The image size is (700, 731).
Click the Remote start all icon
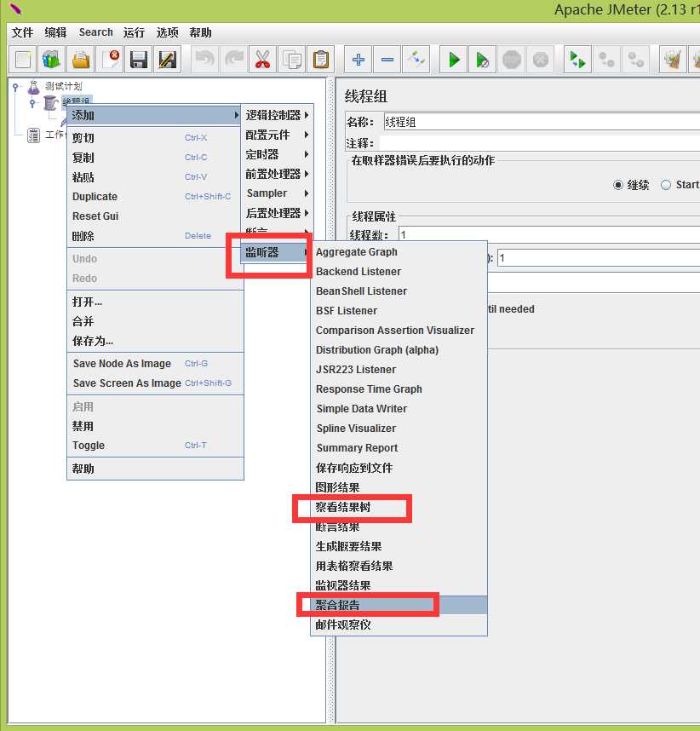[x=578, y=60]
